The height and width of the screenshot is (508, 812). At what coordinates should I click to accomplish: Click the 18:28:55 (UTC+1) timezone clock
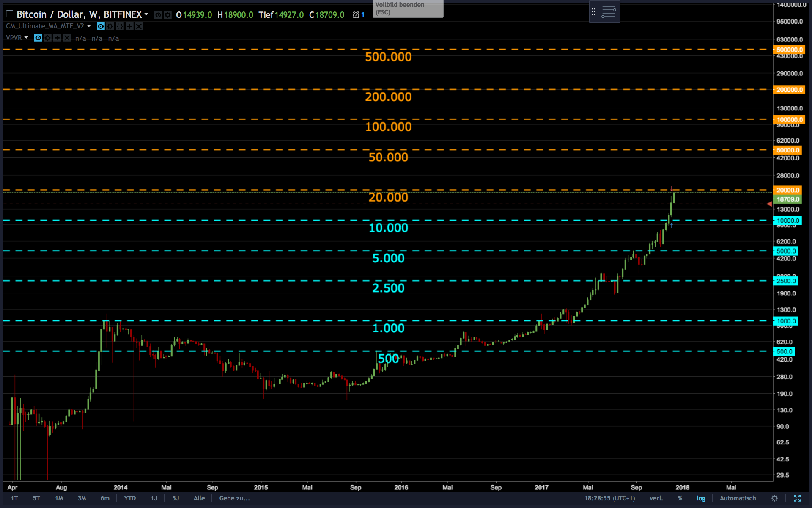[x=609, y=498]
